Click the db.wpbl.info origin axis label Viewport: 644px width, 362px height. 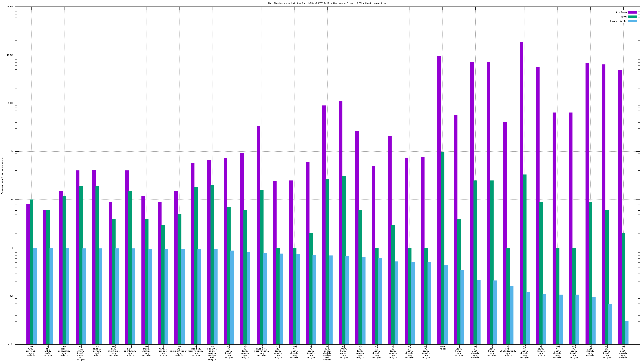click(48, 351)
